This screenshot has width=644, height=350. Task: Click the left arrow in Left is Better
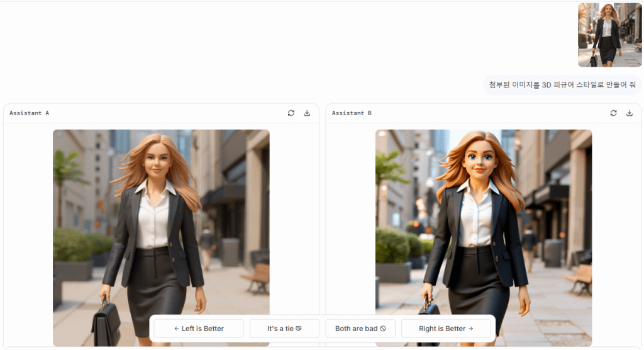pos(177,329)
